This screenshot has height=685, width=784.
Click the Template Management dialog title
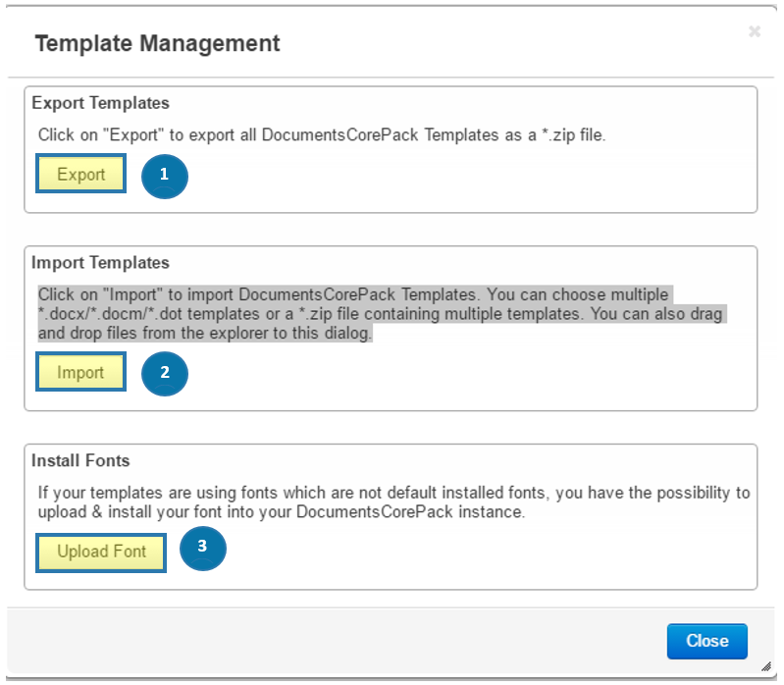pyautogui.click(x=157, y=43)
